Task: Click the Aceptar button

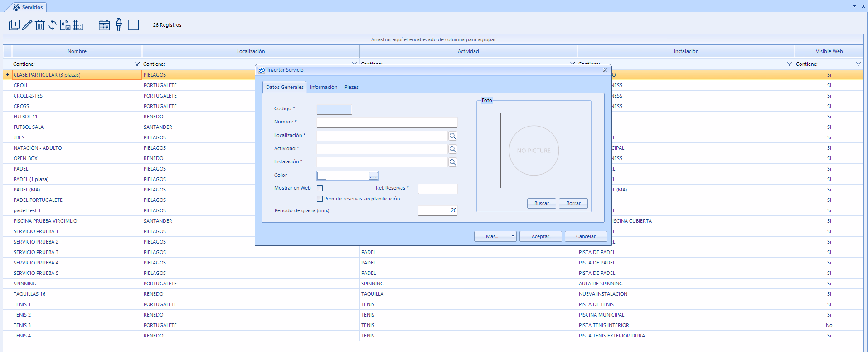Action: [540, 236]
